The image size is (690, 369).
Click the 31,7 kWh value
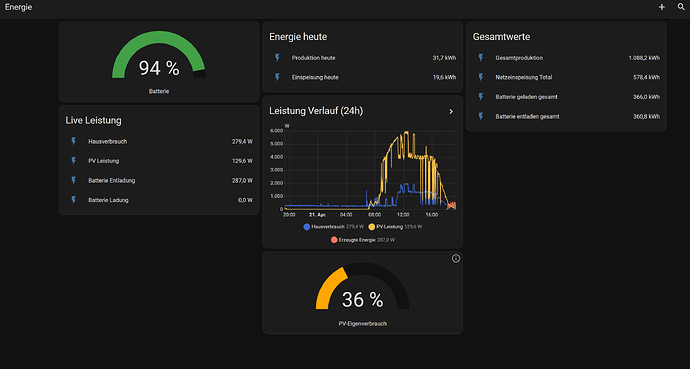[x=444, y=58]
